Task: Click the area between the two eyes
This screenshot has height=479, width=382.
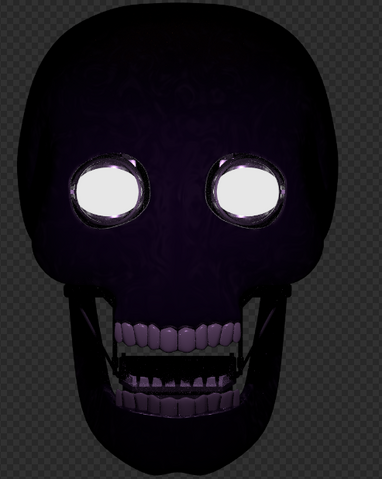Action: point(178,192)
